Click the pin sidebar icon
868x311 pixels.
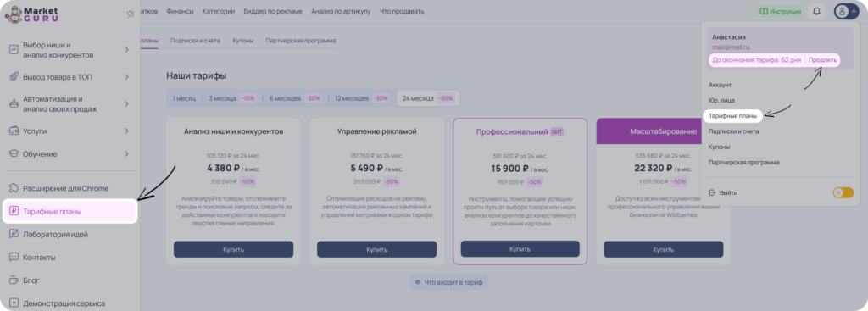point(130,14)
